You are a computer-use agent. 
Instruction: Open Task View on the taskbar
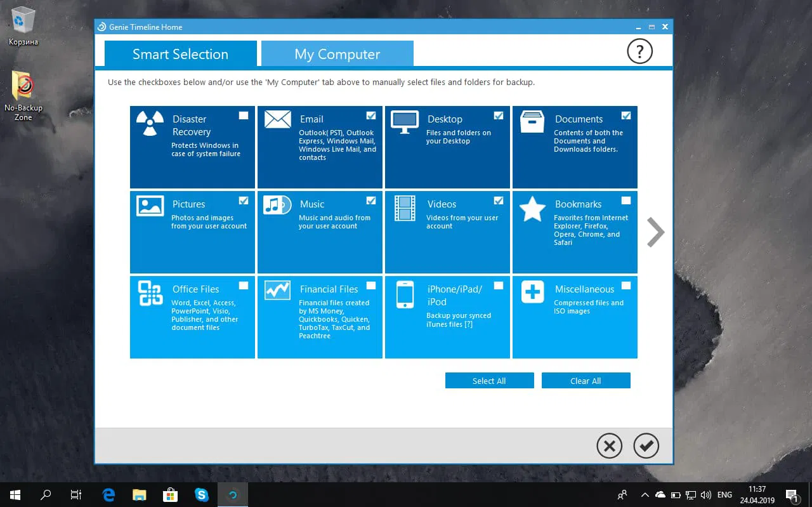pos(76,494)
